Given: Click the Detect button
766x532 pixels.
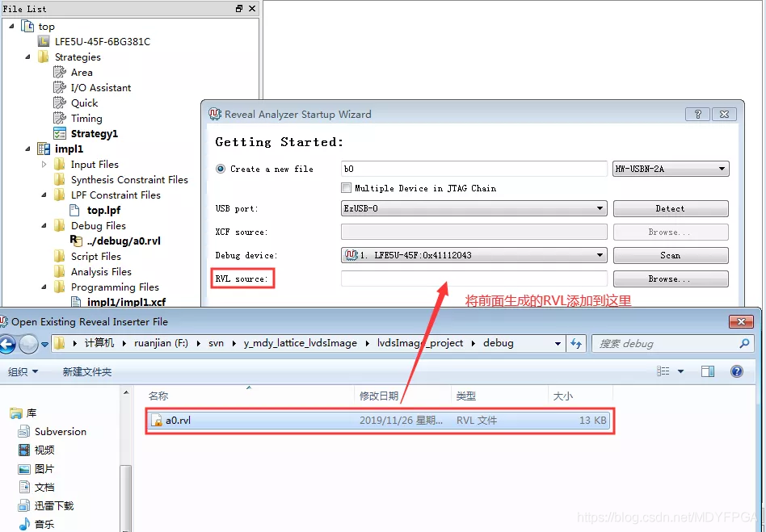Looking at the screenshot, I should pos(671,208).
